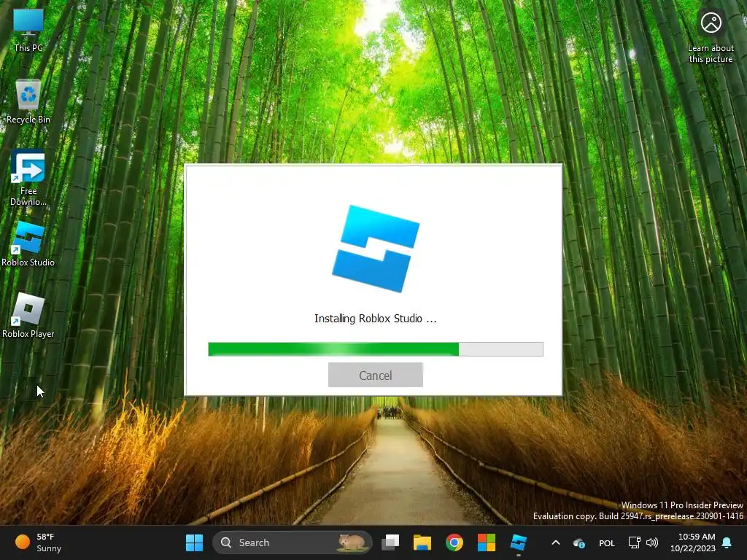Show hidden system tray icons

(x=555, y=542)
